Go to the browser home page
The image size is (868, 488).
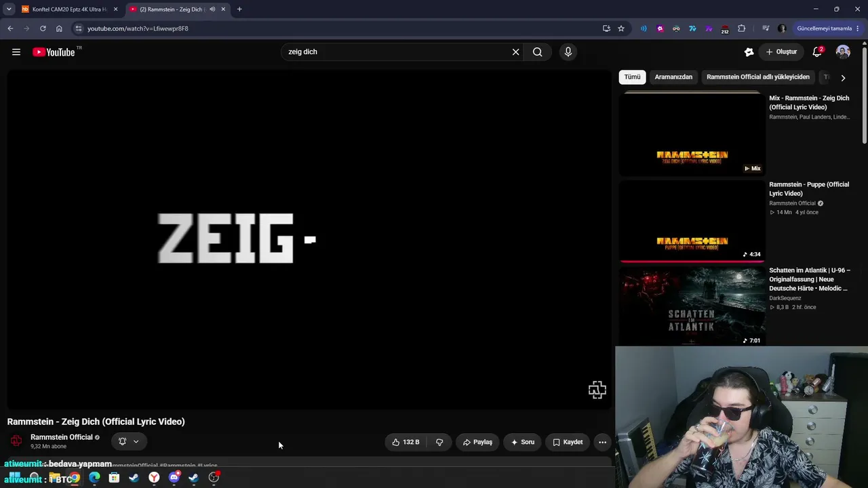click(59, 28)
